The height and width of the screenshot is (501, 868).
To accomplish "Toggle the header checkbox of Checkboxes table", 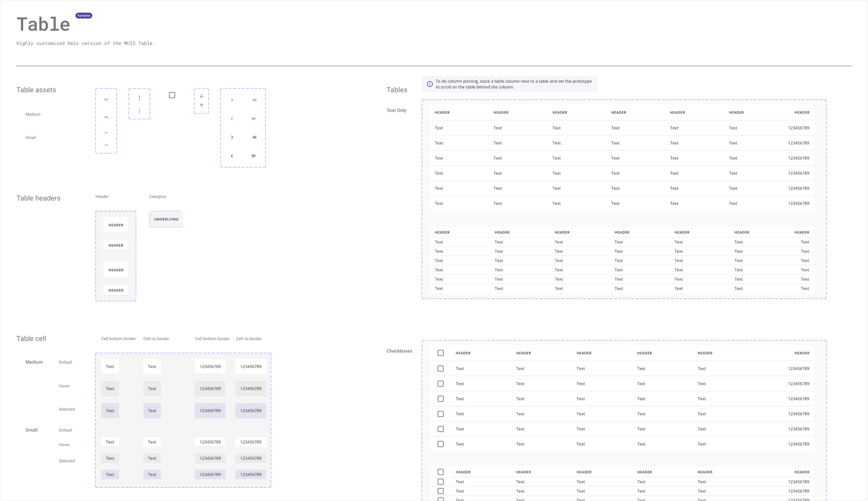I will tap(441, 353).
